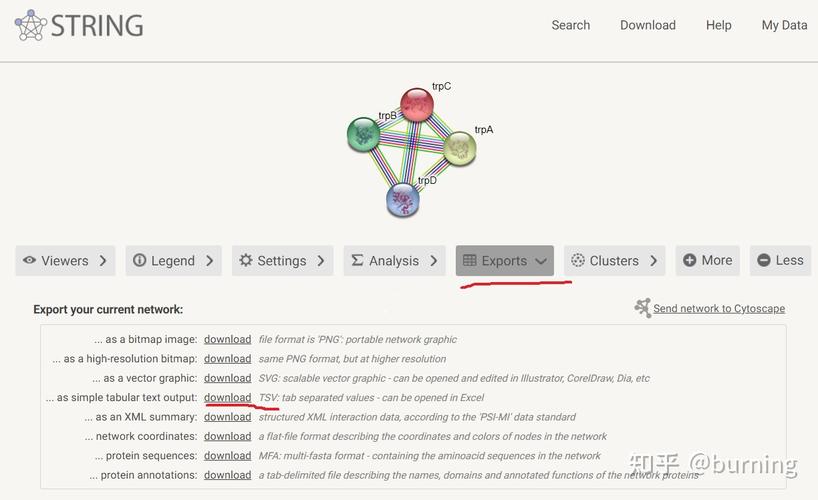Download the protein sequences MFA file
This screenshot has height=500, width=818.
click(x=227, y=456)
